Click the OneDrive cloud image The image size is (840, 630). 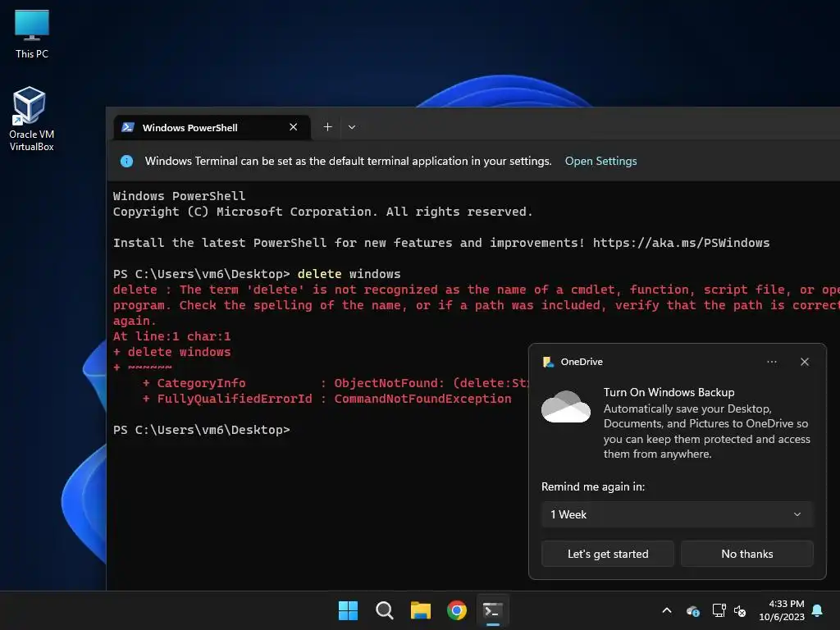click(566, 407)
